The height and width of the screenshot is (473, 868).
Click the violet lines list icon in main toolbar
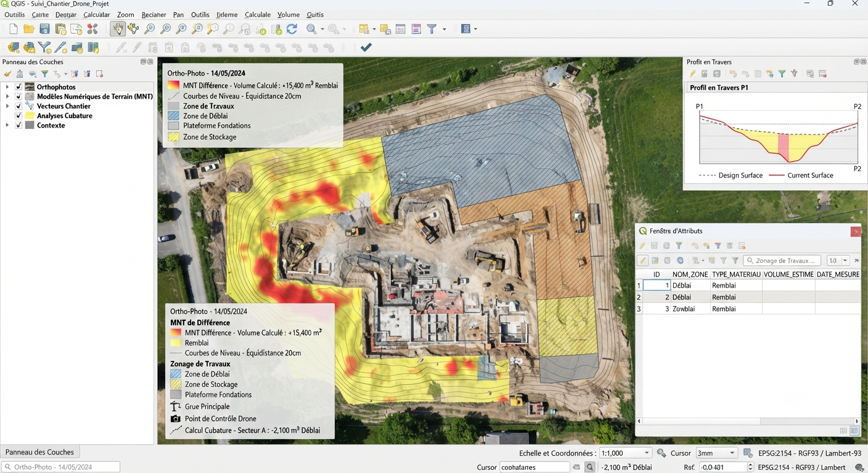[x=416, y=29]
